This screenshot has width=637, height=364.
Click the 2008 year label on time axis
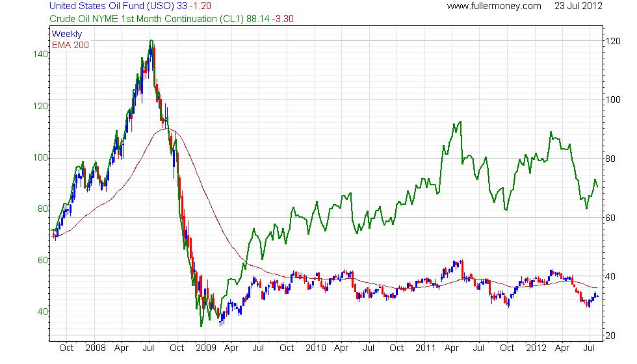click(x=96, y=348)
